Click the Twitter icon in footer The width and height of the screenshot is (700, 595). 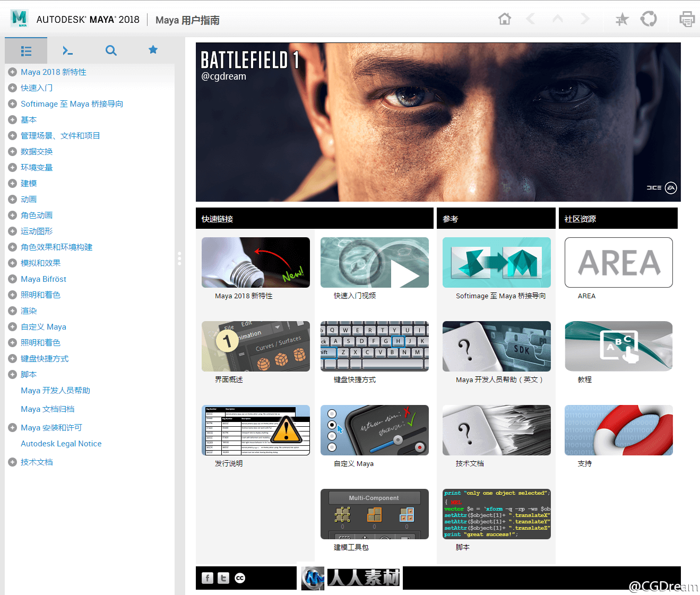223,578
